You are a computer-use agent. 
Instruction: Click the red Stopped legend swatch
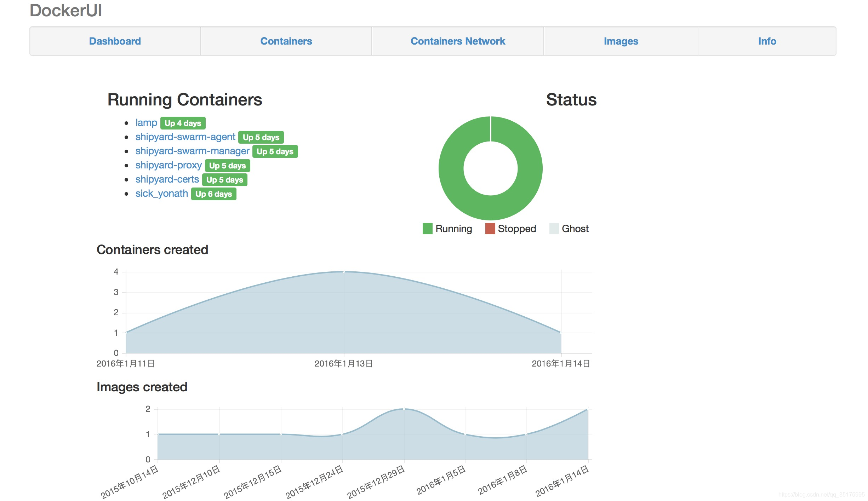coord(490,229)
